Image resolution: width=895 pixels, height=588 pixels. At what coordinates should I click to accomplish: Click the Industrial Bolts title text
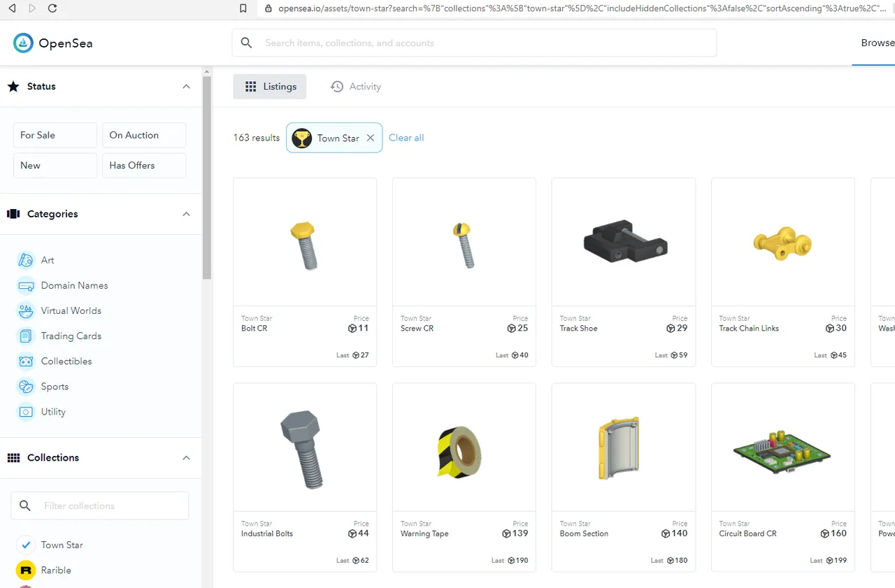[x=267, y=533]
